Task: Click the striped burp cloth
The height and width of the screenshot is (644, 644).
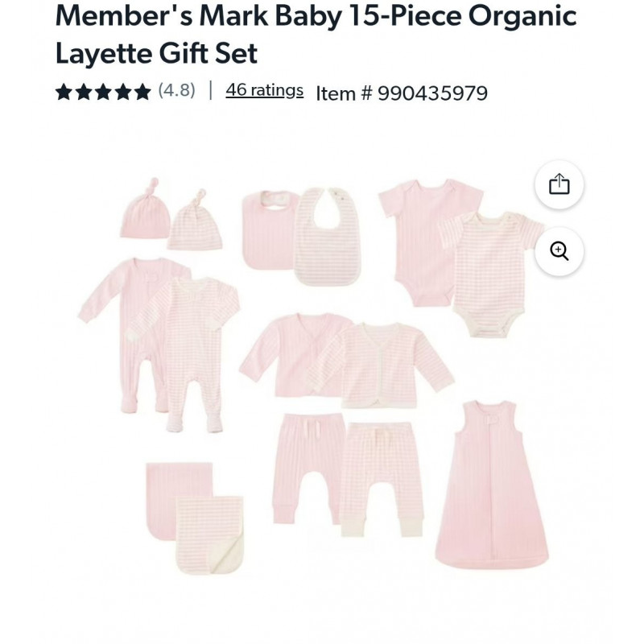Action: point(210,535)
